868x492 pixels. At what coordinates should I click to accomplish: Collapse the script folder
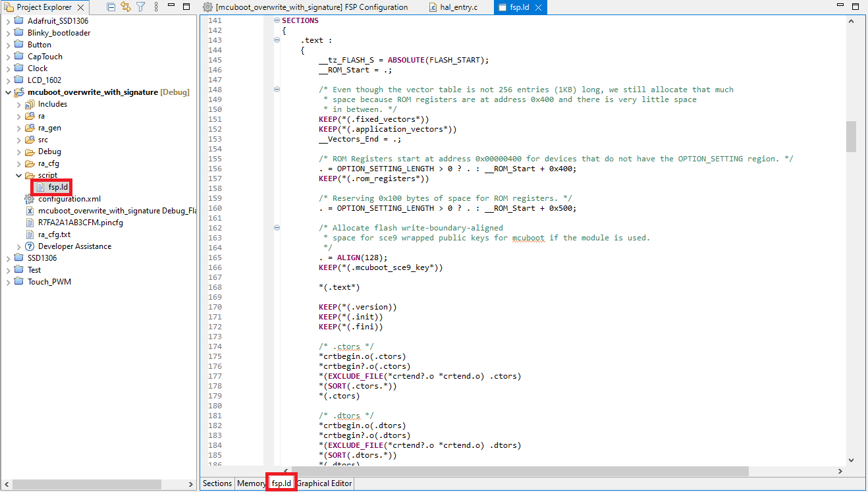coord(18,175)
